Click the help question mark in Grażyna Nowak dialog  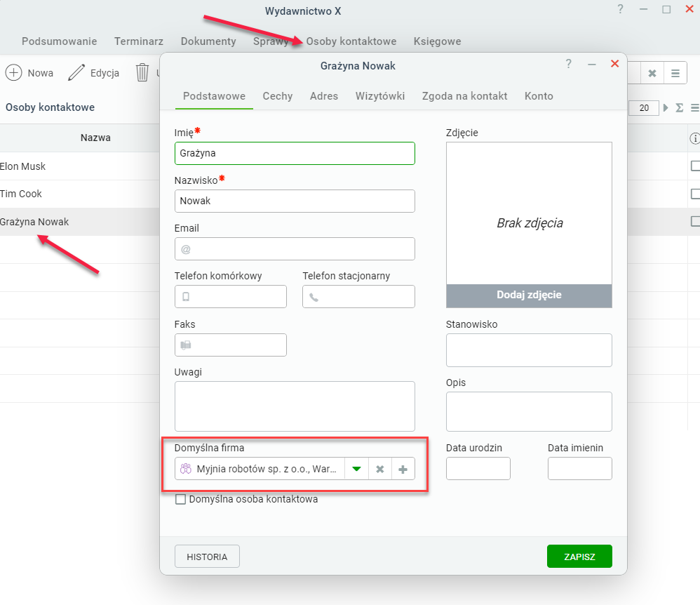point(568,64)
